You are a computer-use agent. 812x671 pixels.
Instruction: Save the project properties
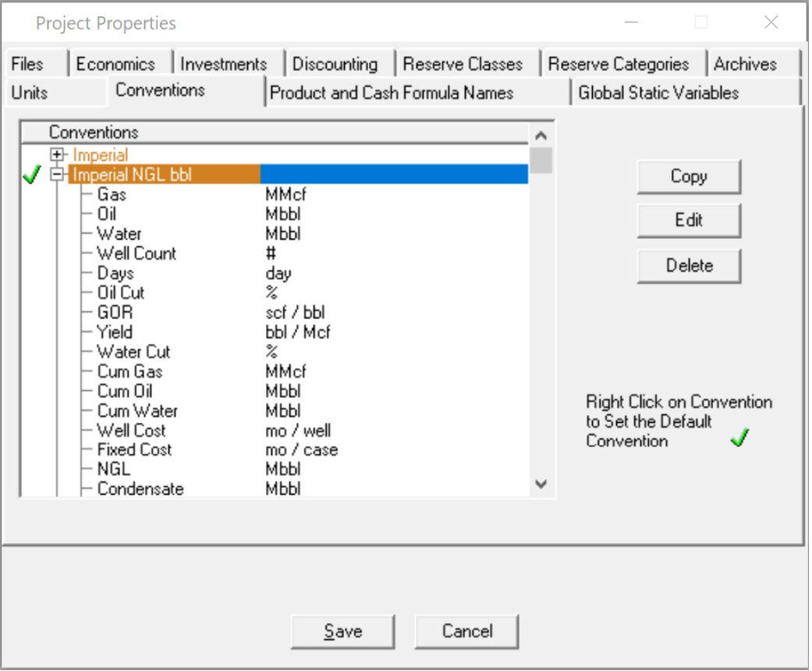(342, 631)
